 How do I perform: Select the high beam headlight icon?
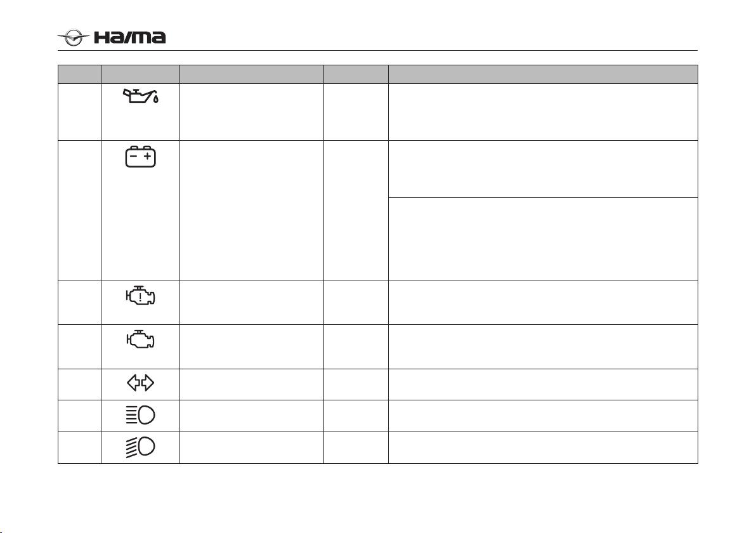140,416
